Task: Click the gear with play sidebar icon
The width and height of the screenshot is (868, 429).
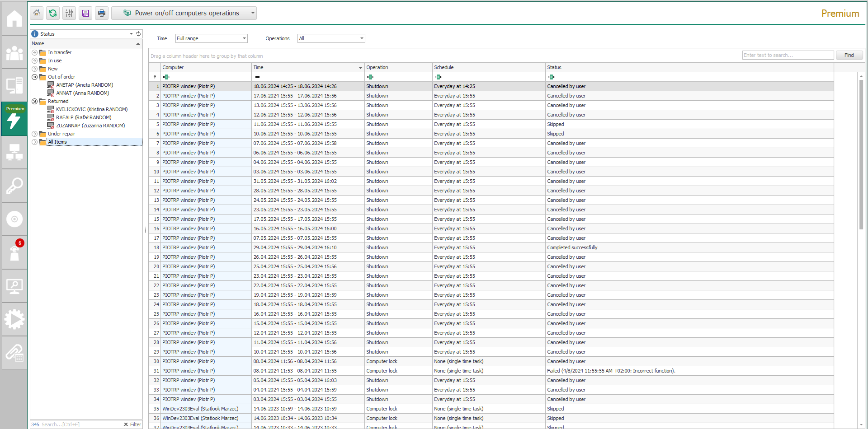Action: [x=14, y=319]
